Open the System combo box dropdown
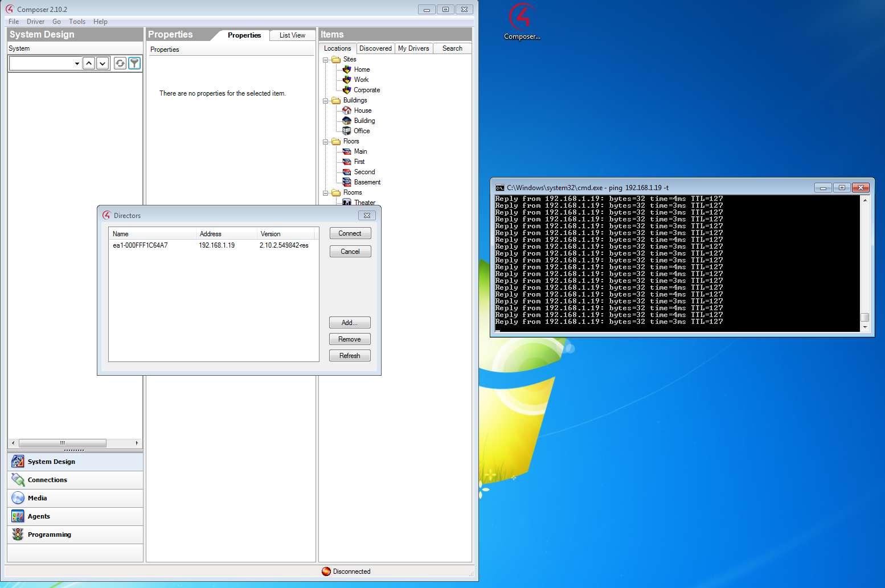Screen dimensions: 885x588 (77, 63)
